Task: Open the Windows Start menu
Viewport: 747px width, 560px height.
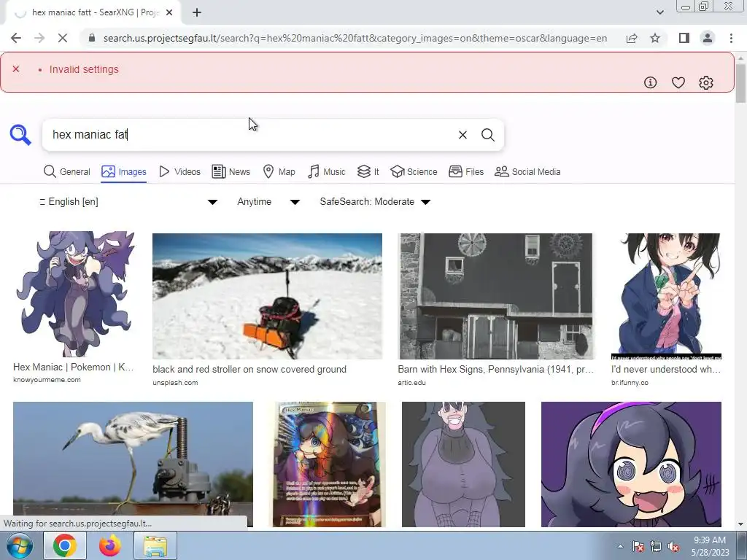Action: click(20, 545)
